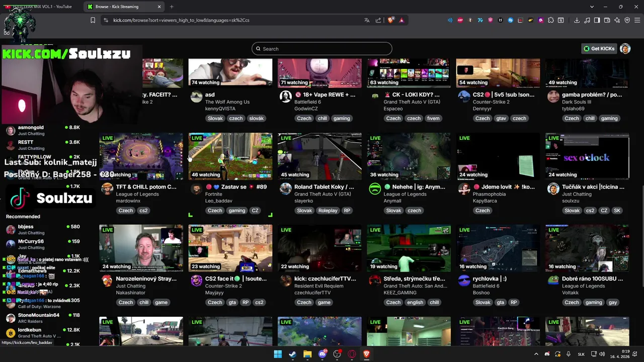
Task: Open Steam from the taskbar
Action: click(292, 354)
